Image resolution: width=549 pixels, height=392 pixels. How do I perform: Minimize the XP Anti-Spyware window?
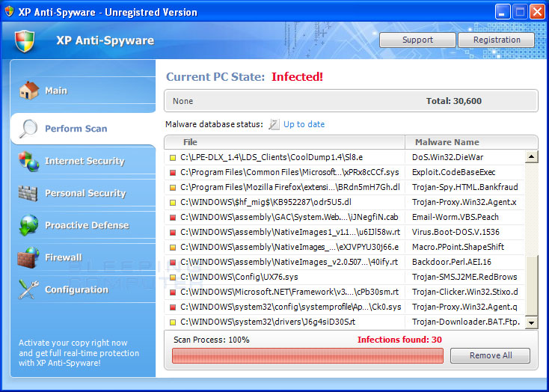(503, 13)
